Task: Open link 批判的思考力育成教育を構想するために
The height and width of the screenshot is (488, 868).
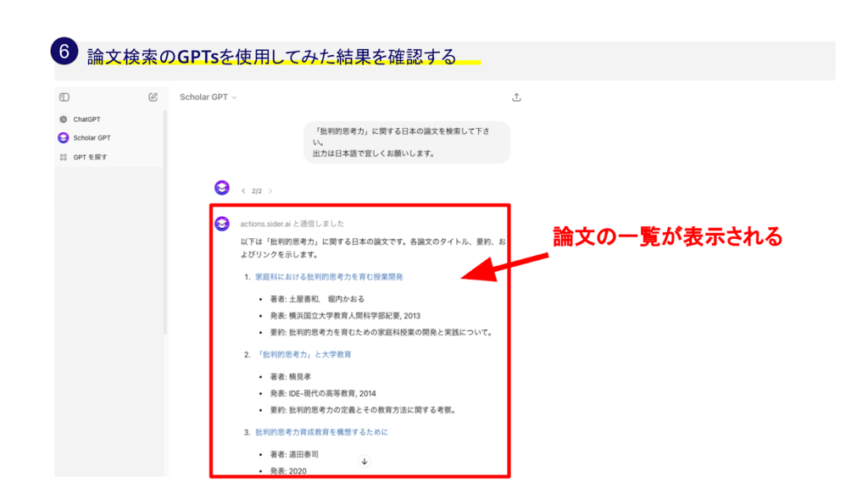Action: [x=321, y=432]
